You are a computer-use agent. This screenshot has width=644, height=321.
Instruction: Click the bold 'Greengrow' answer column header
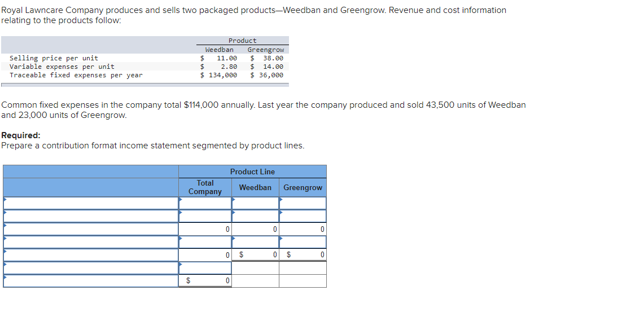(x=303, y=188)
